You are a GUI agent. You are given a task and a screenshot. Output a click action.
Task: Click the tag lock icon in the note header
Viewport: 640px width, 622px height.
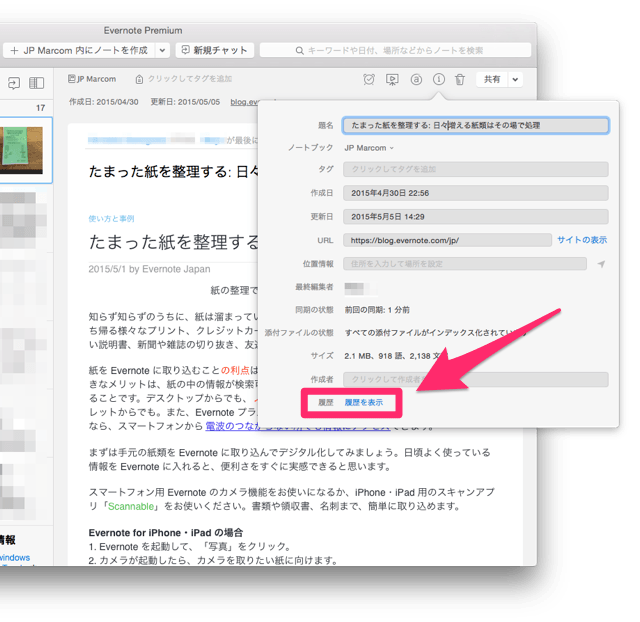point(139,79)
